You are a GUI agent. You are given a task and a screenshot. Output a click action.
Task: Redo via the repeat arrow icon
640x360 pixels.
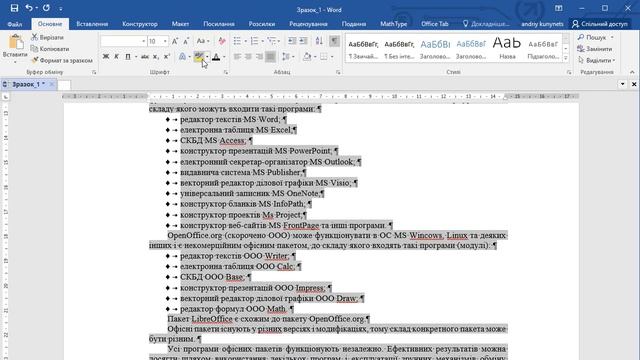pos(46,8)
